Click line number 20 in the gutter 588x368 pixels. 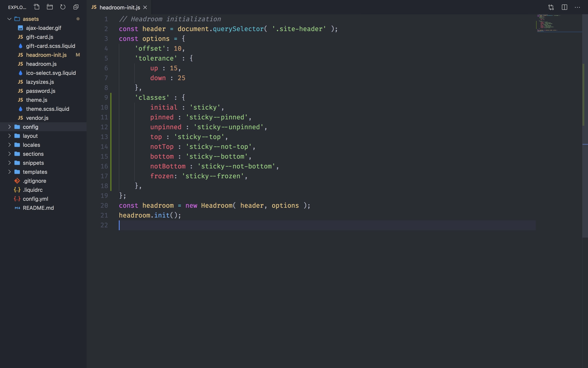(x=104, y=206)
